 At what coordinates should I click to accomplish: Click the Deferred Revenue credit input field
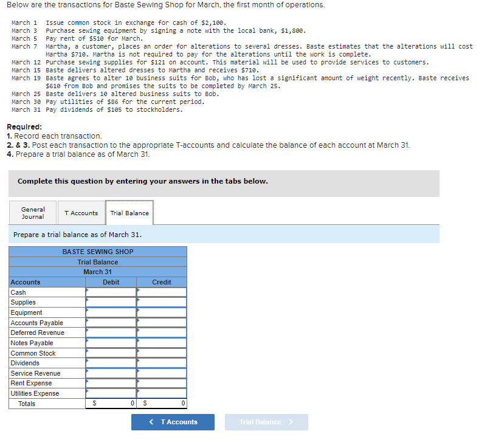161,333
